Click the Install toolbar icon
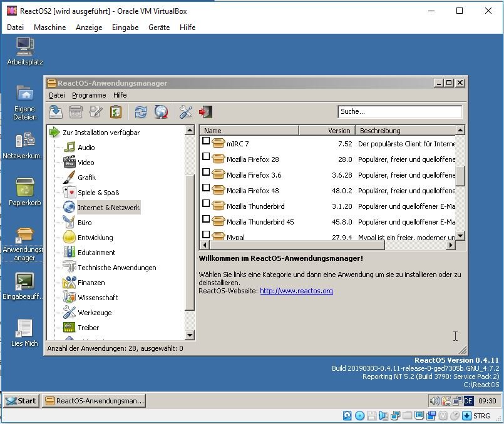The height and width of the screenshot is (424, 504). [56, 112]
